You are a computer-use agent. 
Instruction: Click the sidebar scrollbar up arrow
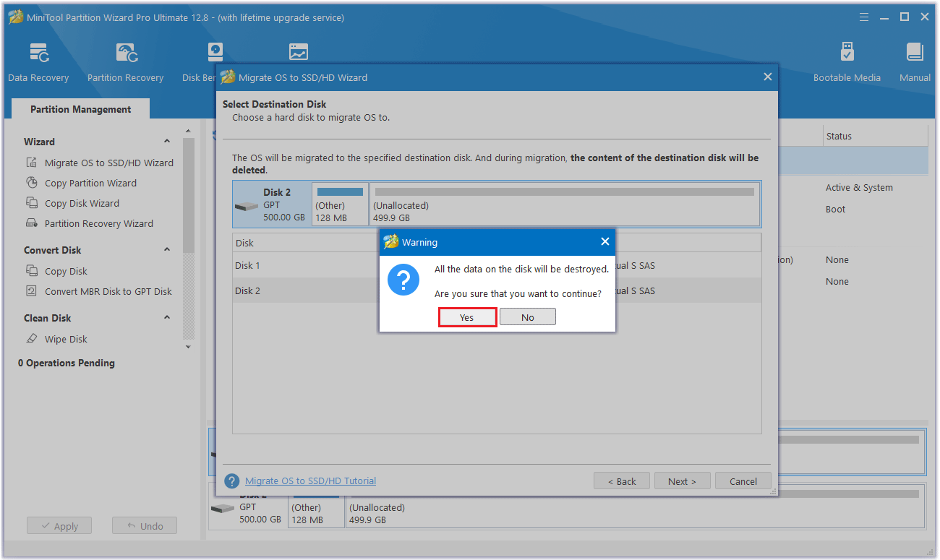coord(189,131)
